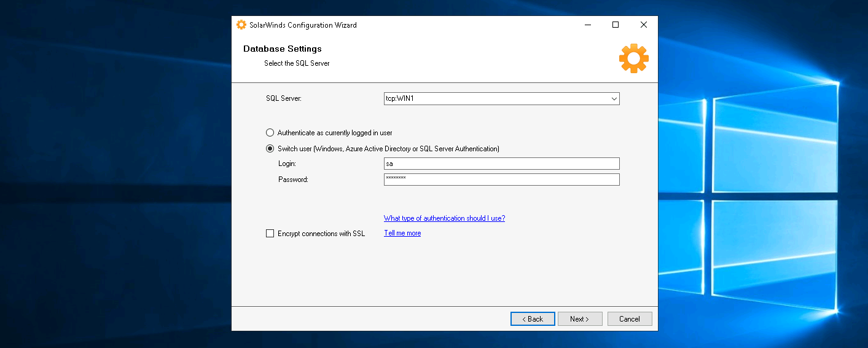
Task: Enable Encrypt connections with SSL checkbox
Action: tap(270, 234)
